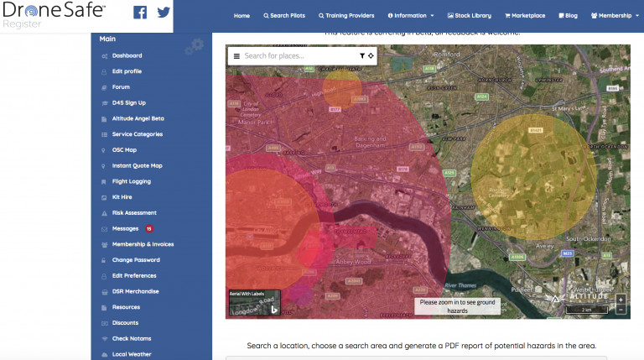The height and width of the screenshot is (360, 644).
Task: Open Training Providers page
Action: [347, 16]
